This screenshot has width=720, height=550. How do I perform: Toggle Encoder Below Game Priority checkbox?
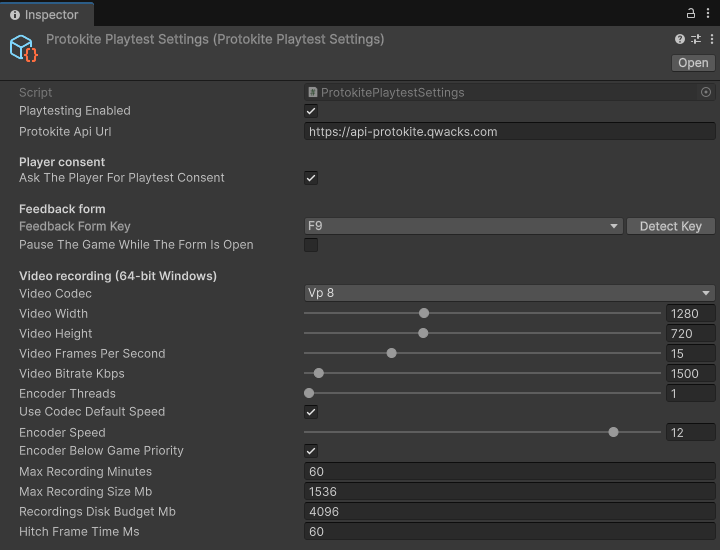tap(311, 451)
